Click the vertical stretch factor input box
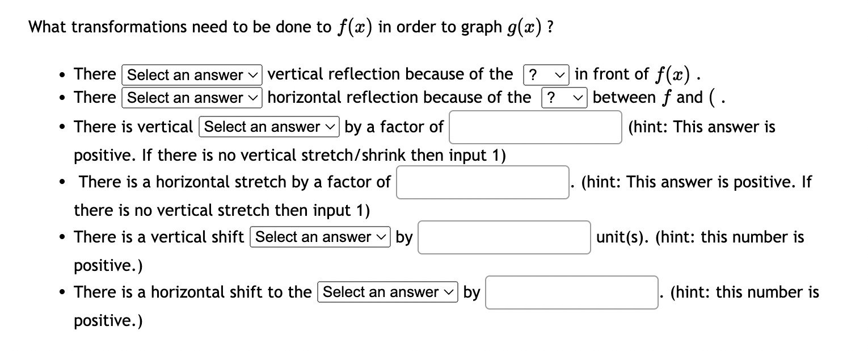 (x=536, y=127)
